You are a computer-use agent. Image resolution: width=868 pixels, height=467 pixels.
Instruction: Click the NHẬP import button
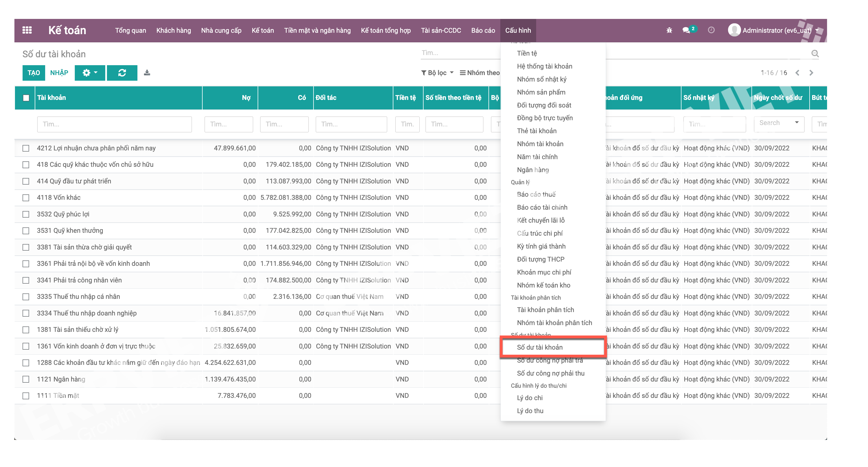59,73
